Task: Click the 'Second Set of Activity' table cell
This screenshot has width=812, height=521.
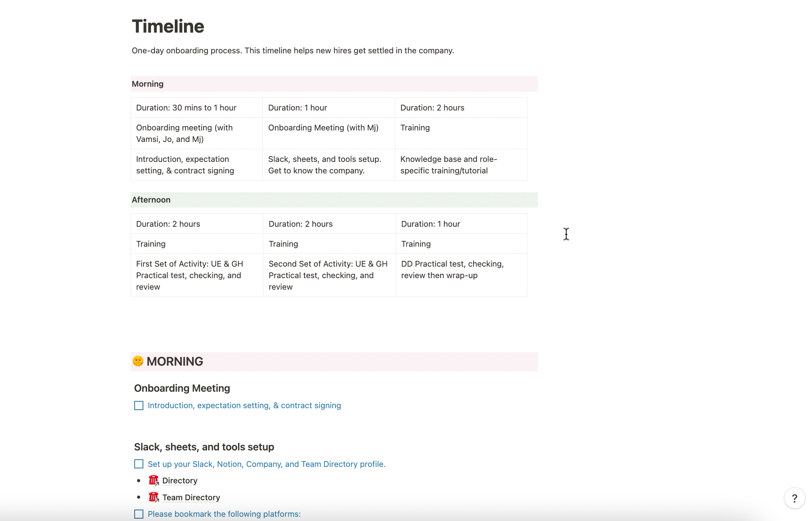Action: pos(328,275)
